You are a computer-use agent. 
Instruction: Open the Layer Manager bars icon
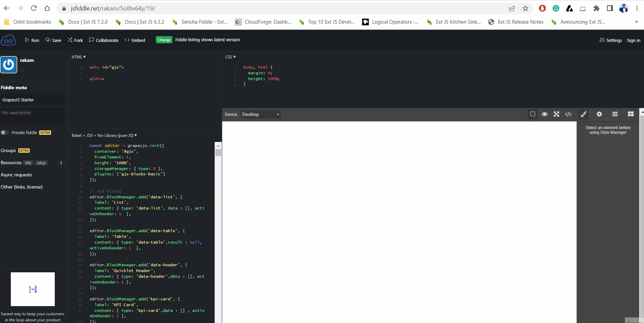(x=615, y=114)
